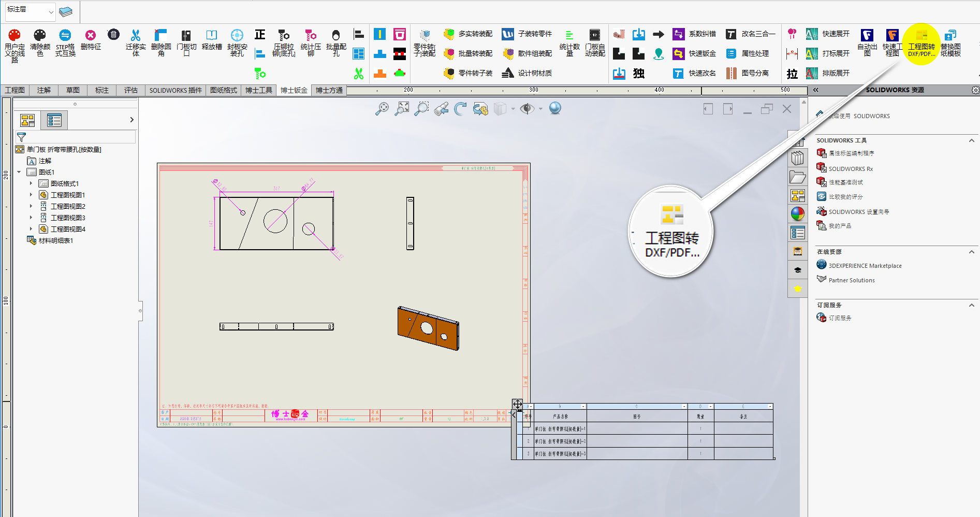Switch to the 博士钣金 tab

coord(294,90)
